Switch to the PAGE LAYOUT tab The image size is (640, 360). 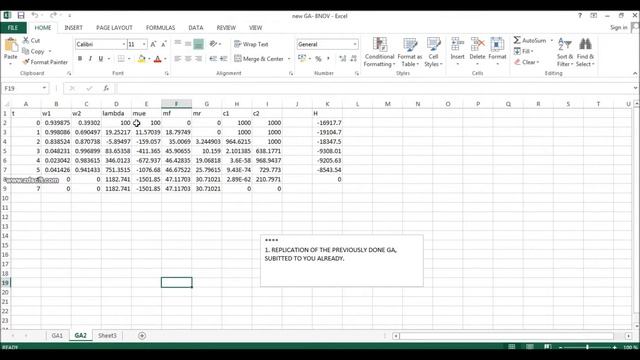coord(114,28)
